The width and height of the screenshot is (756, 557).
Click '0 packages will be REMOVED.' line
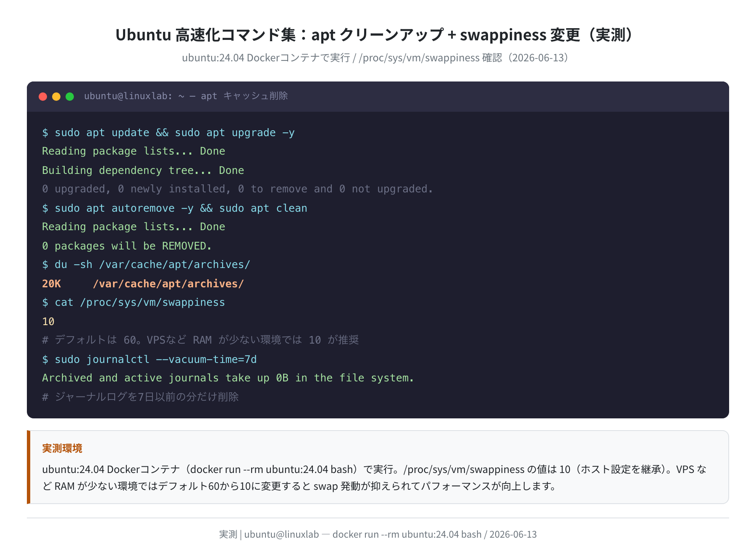pos(126,246)
